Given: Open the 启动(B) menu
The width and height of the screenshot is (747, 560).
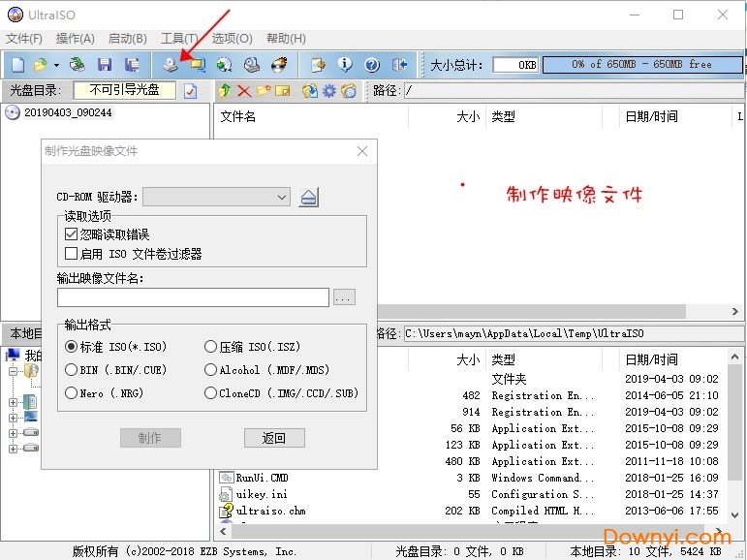Looking at the screenshot, I should point(127,39).
